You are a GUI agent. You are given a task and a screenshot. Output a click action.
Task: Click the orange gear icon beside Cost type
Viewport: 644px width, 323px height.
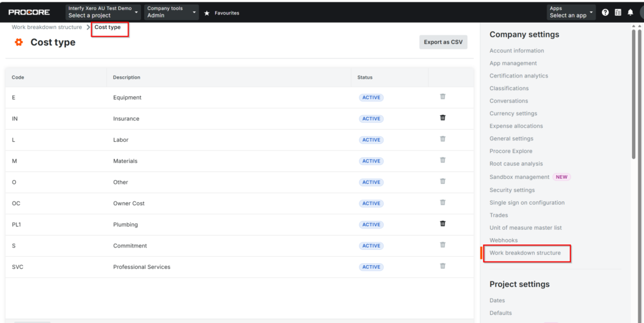tap(19, 42)
